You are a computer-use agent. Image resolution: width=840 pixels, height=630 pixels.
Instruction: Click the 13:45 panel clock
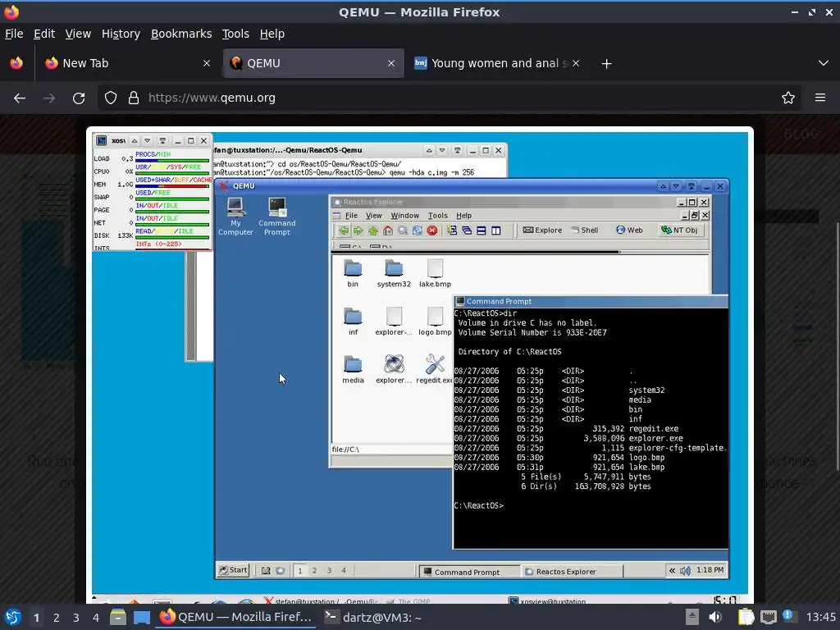[x=820, y=617]
